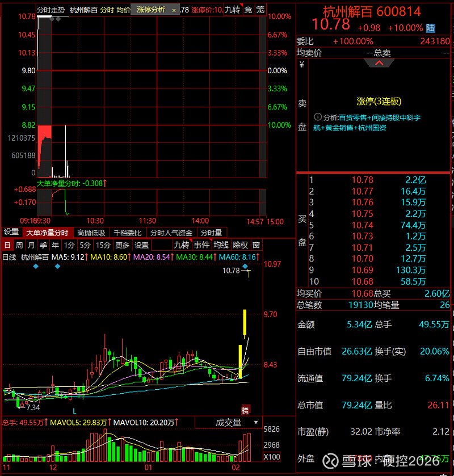454x476 pixels.
Task: Switch to 1分 minute chart
Action: (x=69, y=245)
